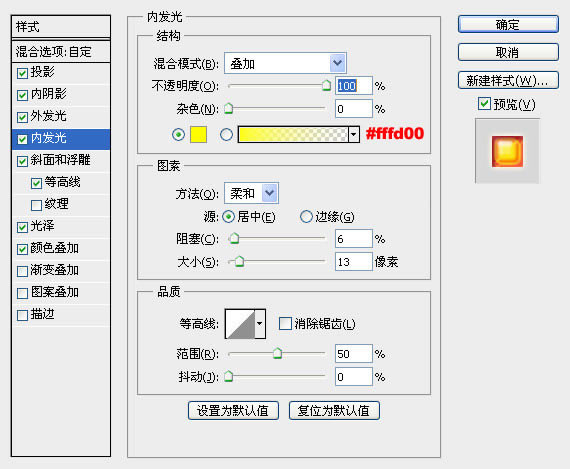
Task: Open the 斜面和浮雕 bevel settings
Action: coord(60,160)
